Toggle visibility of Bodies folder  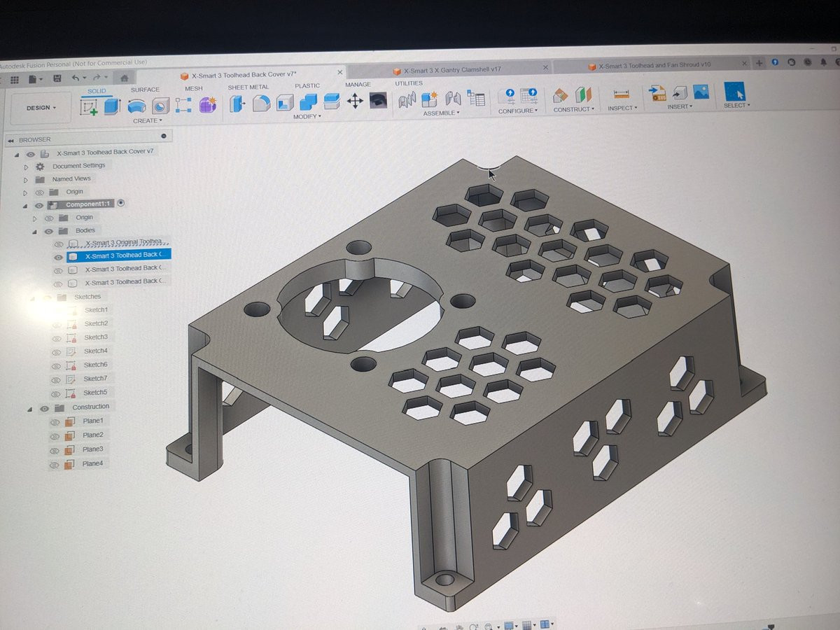(48, 231)
